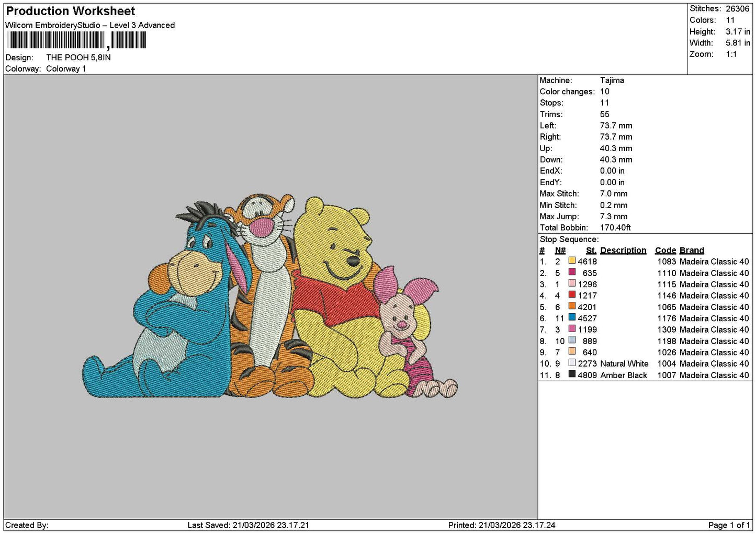Click the stitch count '26306'
Screen dimensions: 756x534
(738, 8)
